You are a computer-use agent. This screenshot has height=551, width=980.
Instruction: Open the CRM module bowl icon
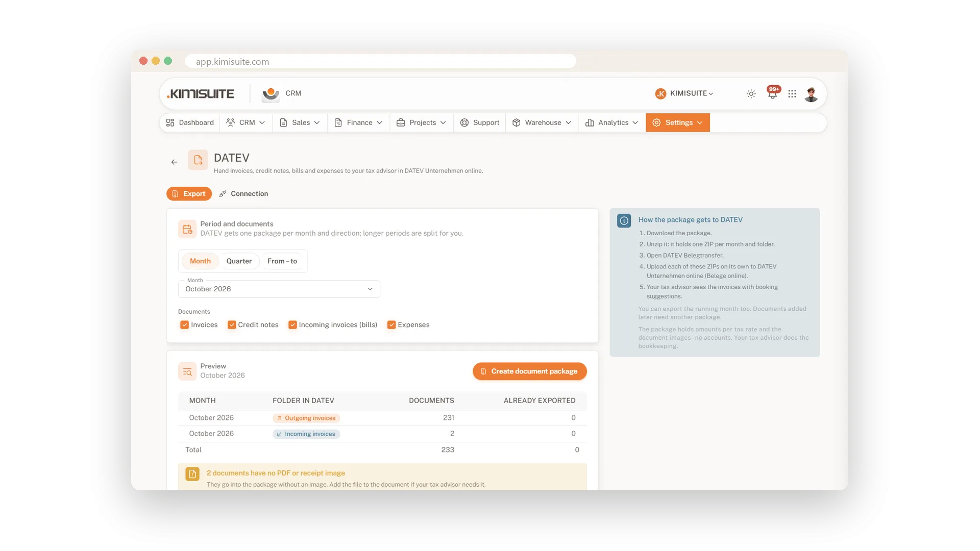tap(271, 94)
